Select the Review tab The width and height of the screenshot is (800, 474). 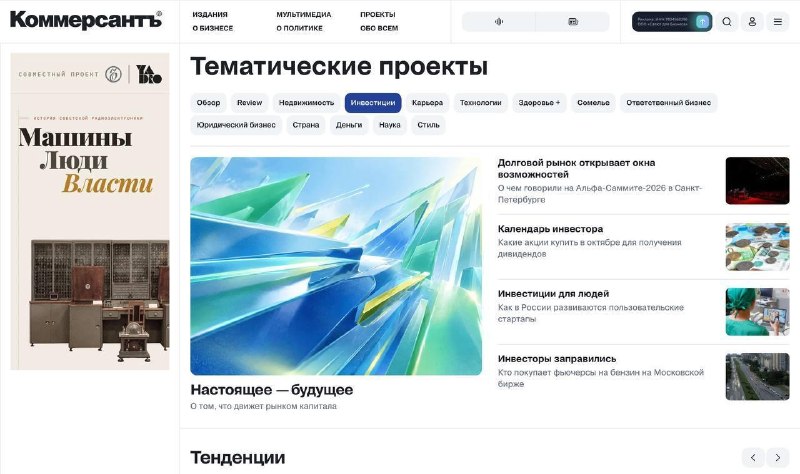click(x=249, y=103)
